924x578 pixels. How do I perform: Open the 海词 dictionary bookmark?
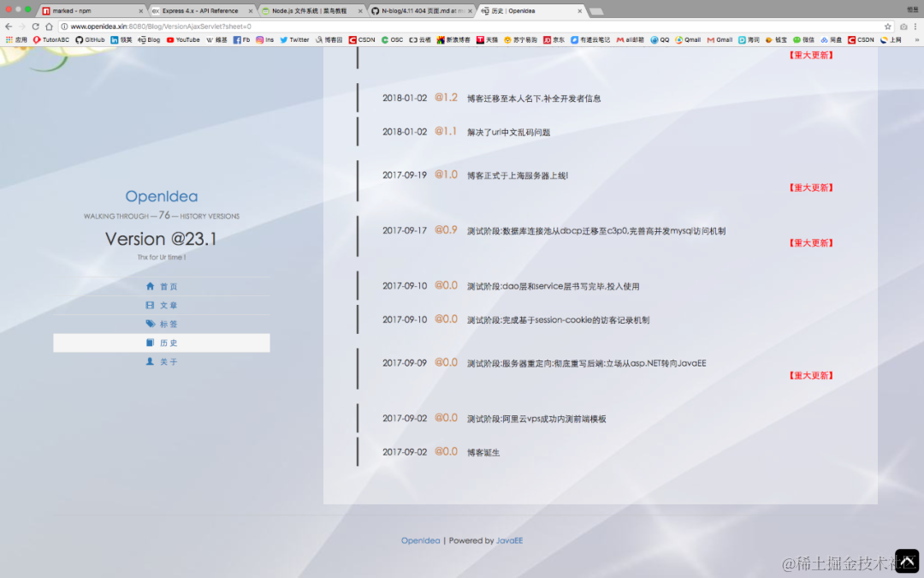pyautogui.click(x=749, y=40)
